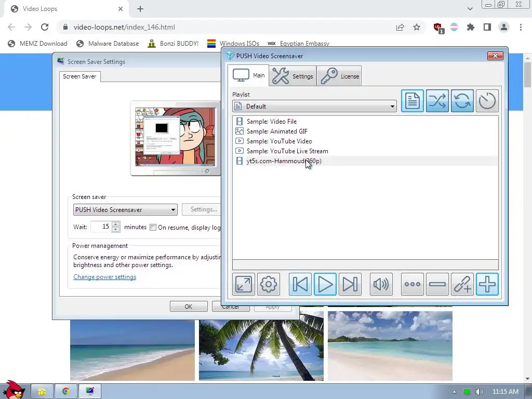
Task: Toggle shuffle playback in PUSH Video Screensaver
Action: (437, 101)
